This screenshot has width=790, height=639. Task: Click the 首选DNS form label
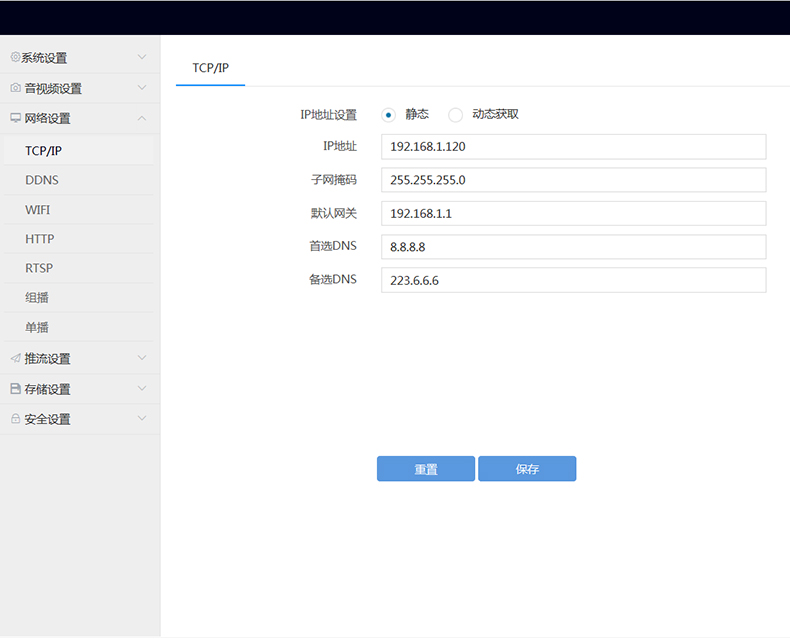(x=333, y=246)
